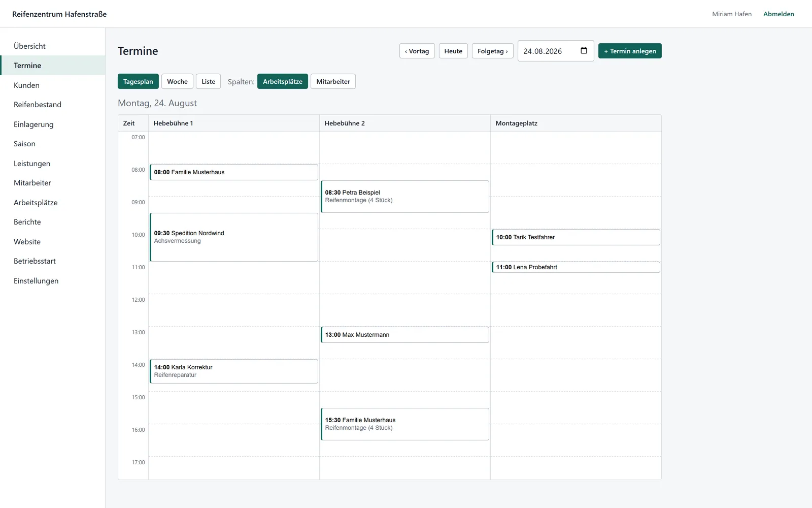Open the 14:00 Karla Korrektur appointment
Viewport: 812px width, 508px height.
pos(234,371)
